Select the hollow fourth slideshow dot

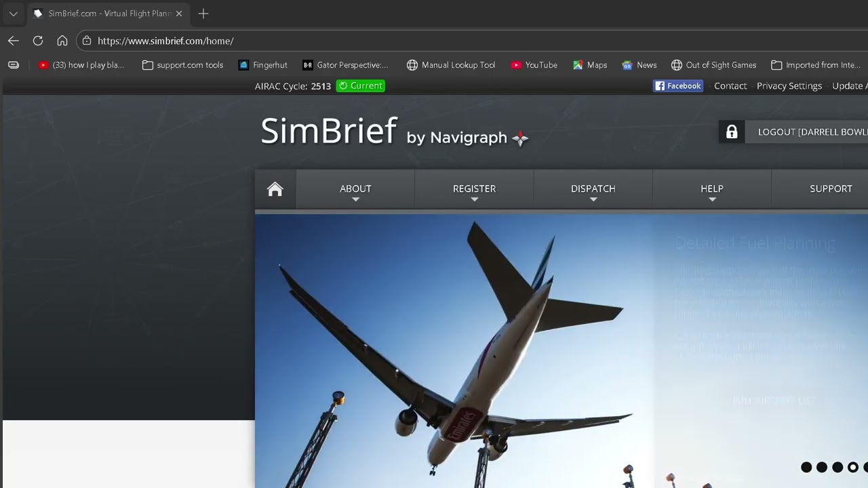[x=853, y=467]
